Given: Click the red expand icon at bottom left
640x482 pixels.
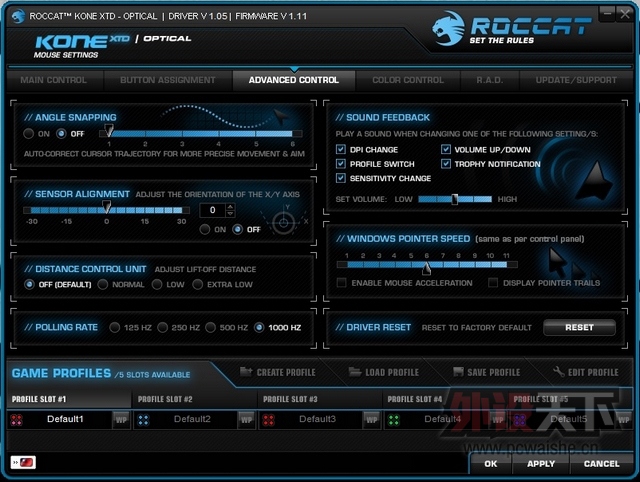Looking at the screenshot, I should pyautogui.click(x=23, y=462).
